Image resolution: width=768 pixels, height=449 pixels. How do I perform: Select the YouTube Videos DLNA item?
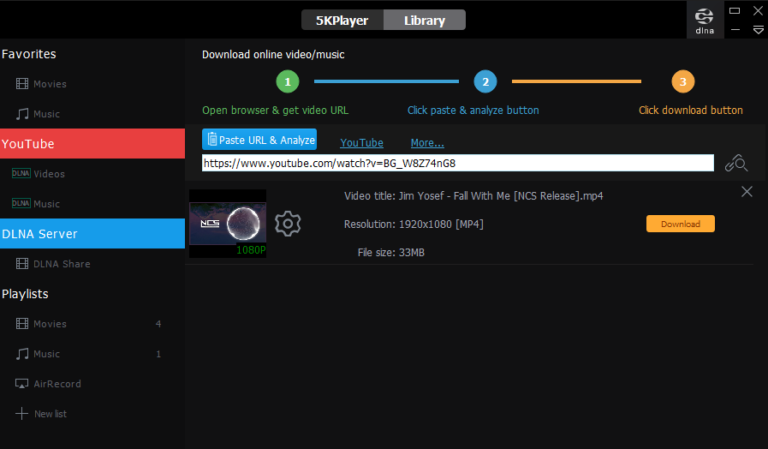[x=48, y=174]
